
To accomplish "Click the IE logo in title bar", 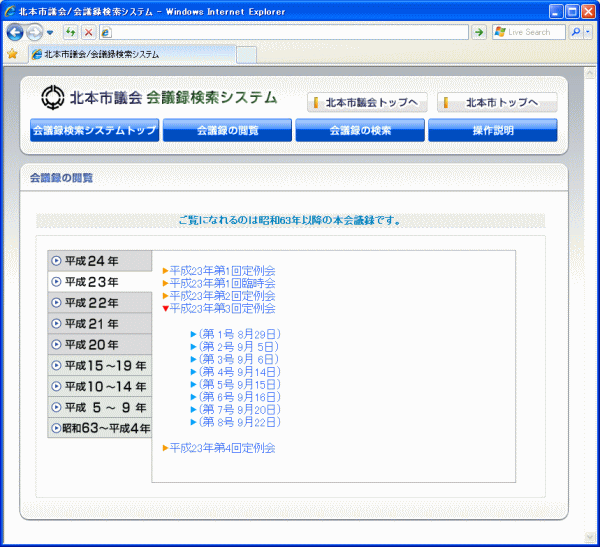I will pyautogui.click(x=10, y=11).
